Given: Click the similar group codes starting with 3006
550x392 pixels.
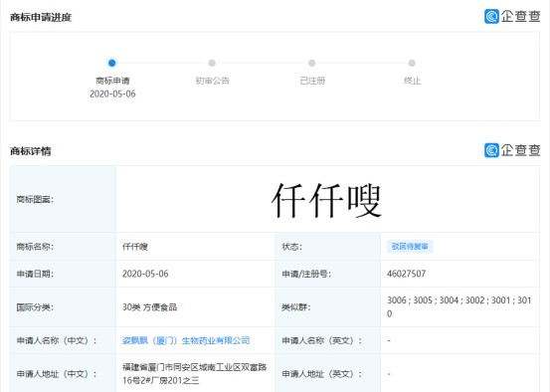Looking at the screenshot, I should pyautogui.click(x=459, y=307).
